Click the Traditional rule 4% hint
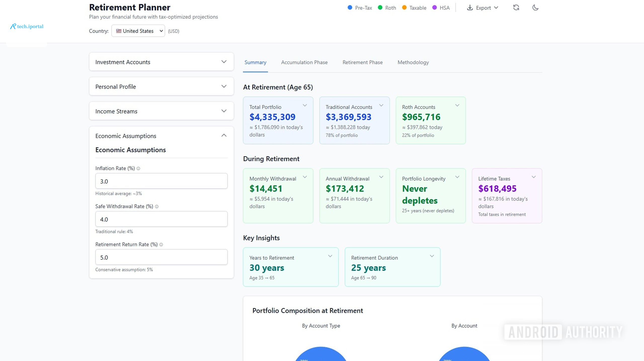This screenshot has width=644, height=361. click(114, 232)
